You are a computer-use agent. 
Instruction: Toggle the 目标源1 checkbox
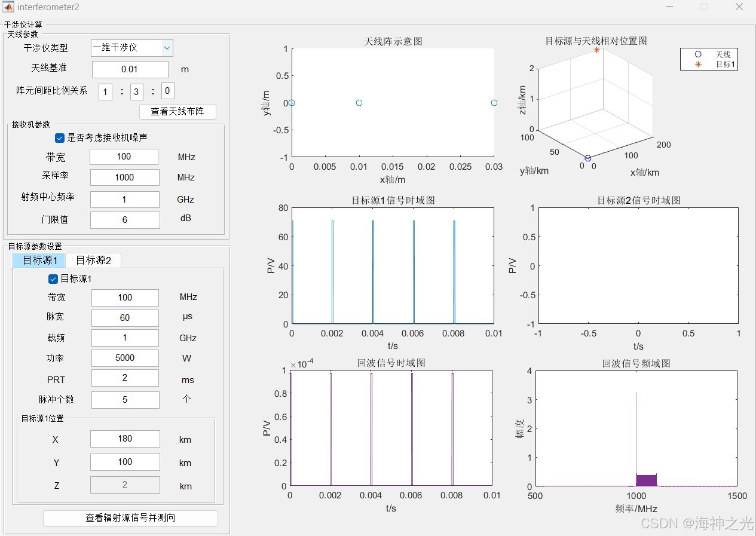point(53,279)
